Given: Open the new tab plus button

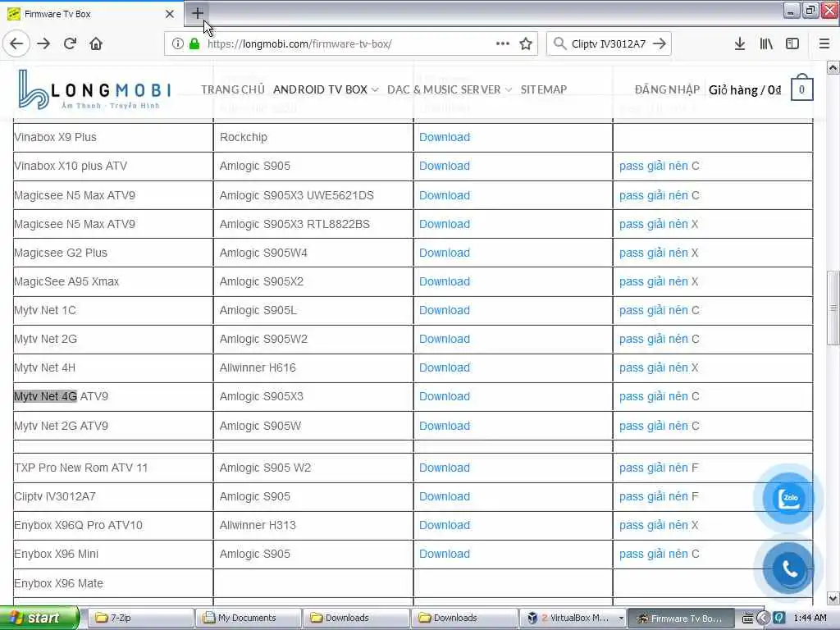Looking at the screenshot, I should [x=197, y=13].
